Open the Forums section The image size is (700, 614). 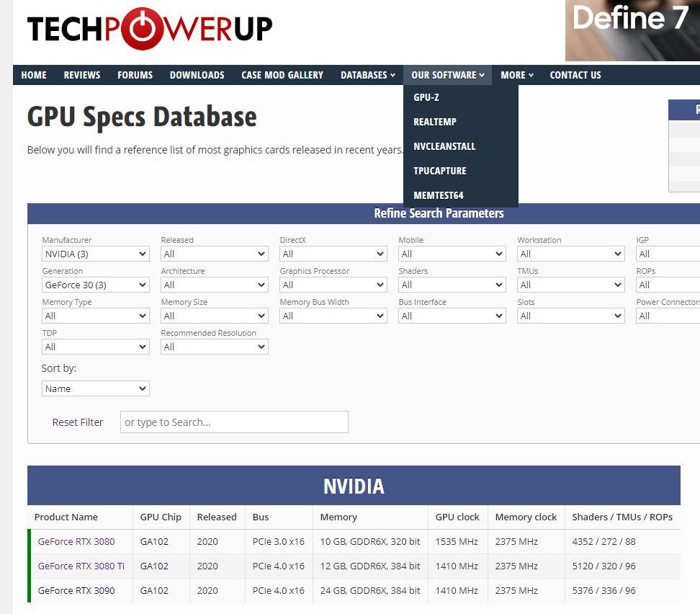click(x=135, y=75)
